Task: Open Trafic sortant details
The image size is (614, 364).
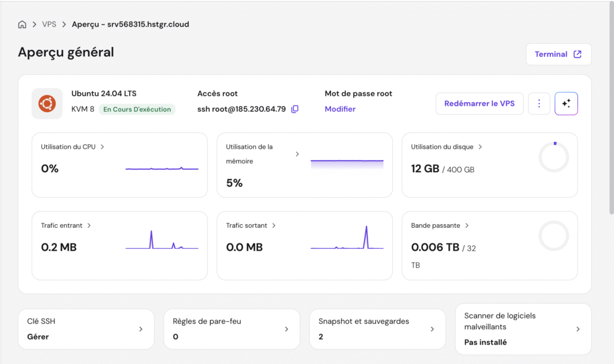Action: point(274,225)
